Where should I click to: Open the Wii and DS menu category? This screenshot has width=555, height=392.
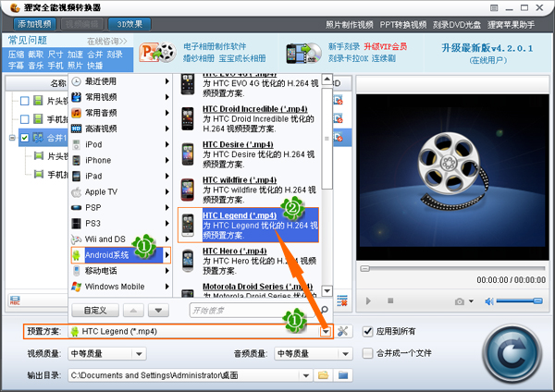point(120,239)
